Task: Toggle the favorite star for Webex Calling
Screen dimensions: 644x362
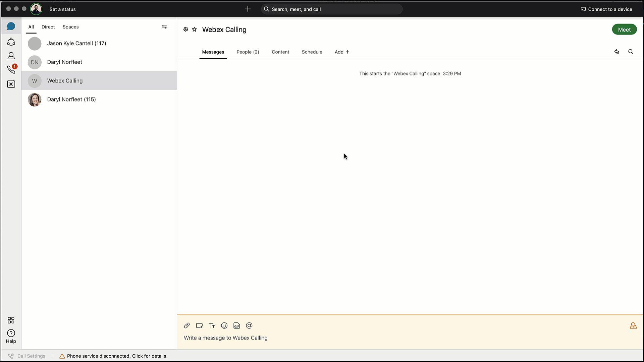Action: [194, 29]
